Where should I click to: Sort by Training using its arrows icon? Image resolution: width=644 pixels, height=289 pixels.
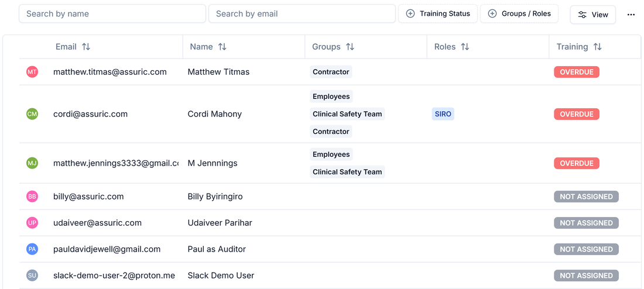tap(598, 47)
